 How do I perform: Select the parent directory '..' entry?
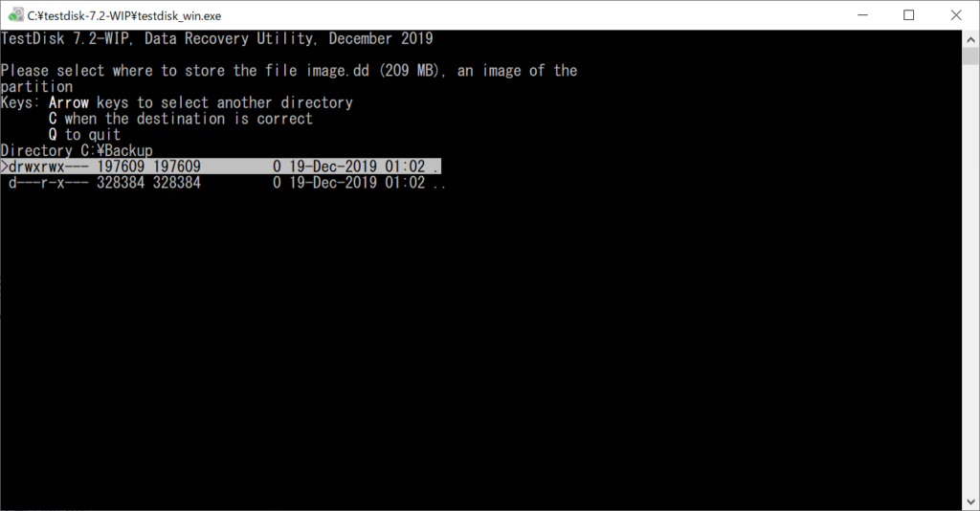(224, 183)
